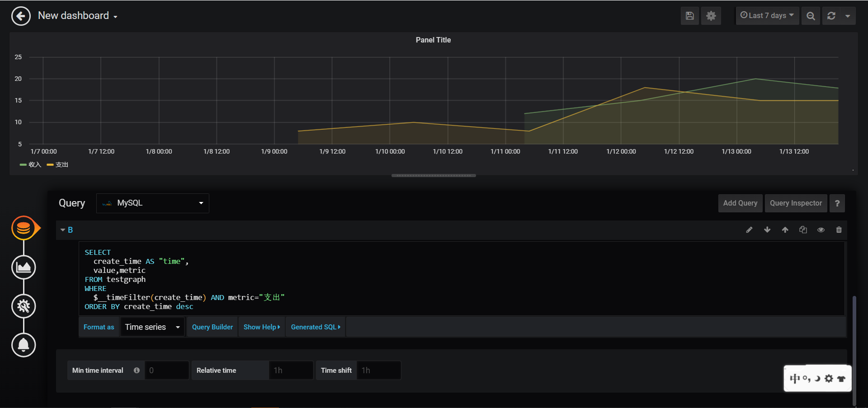The width and height of the screenshot is (868, 408).
Task: Select the Queries database tab icon
Action: tap(24, 228)
